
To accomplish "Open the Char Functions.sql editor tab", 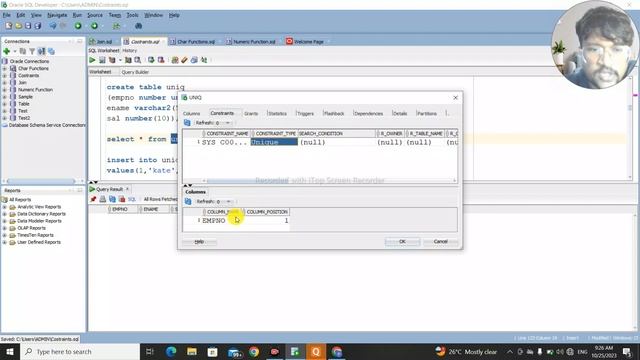I will [x=196, y=42].
